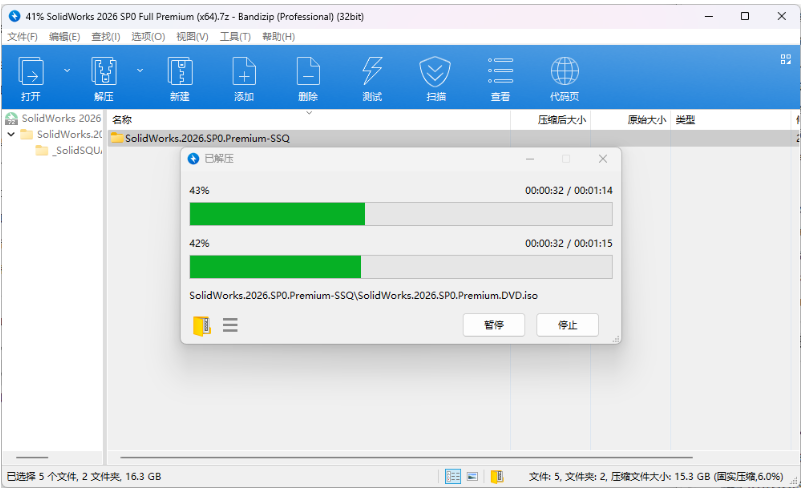This screenshot has width=801, height=488.
Task: Click the 停止 (Stop) button
Action: tap(567, 325)
